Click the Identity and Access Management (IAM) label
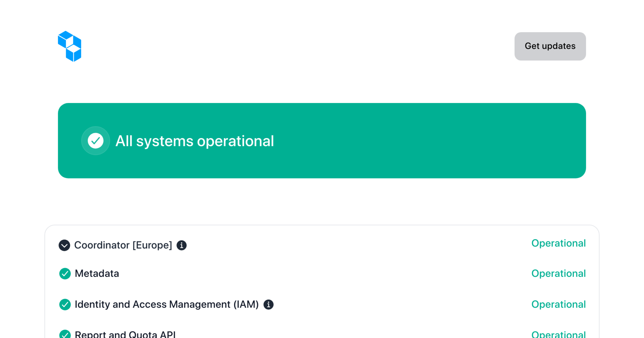 [x=167, y=304]
